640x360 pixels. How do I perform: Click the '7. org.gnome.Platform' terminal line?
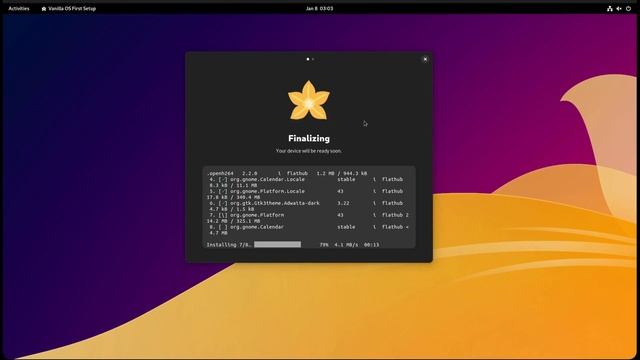[309, 215]
